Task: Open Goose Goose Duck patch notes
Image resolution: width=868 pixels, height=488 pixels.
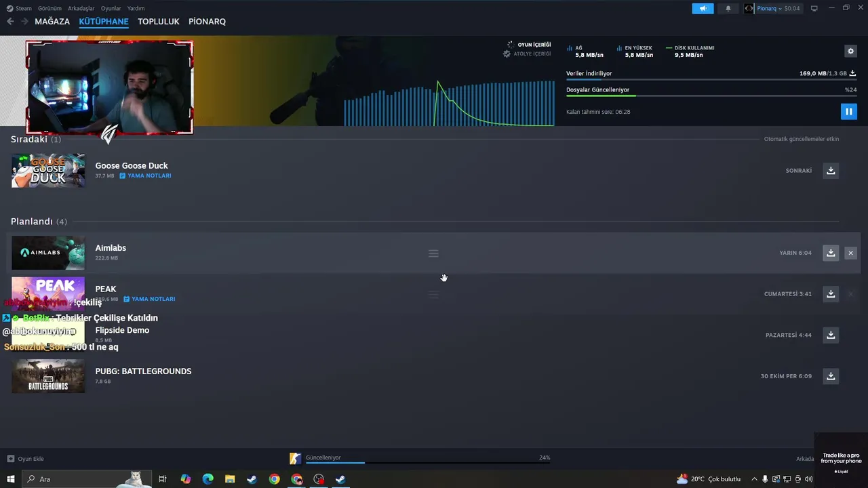Action: [x=146, y=176]
